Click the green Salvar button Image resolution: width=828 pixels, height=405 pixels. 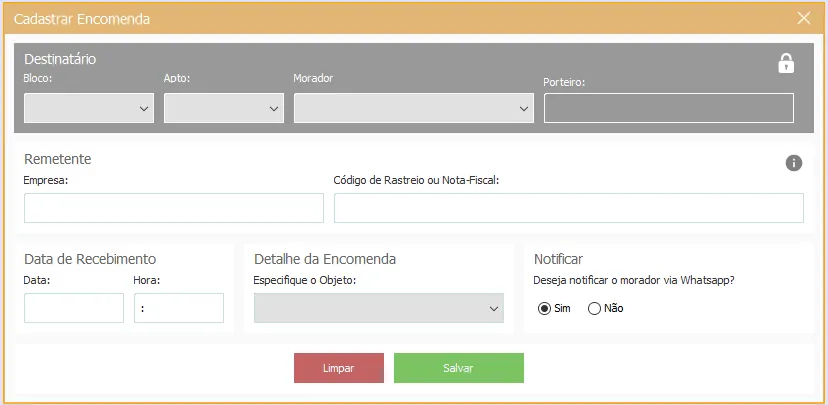pos(458,368)
